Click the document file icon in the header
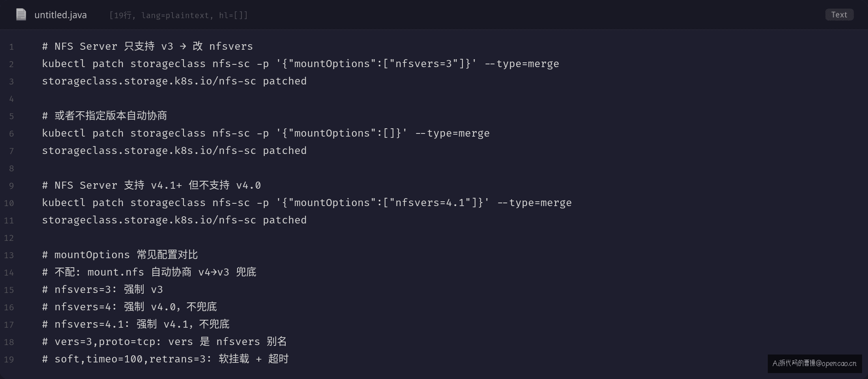Viewport: 868px width, 379px height. pos(21,15)
